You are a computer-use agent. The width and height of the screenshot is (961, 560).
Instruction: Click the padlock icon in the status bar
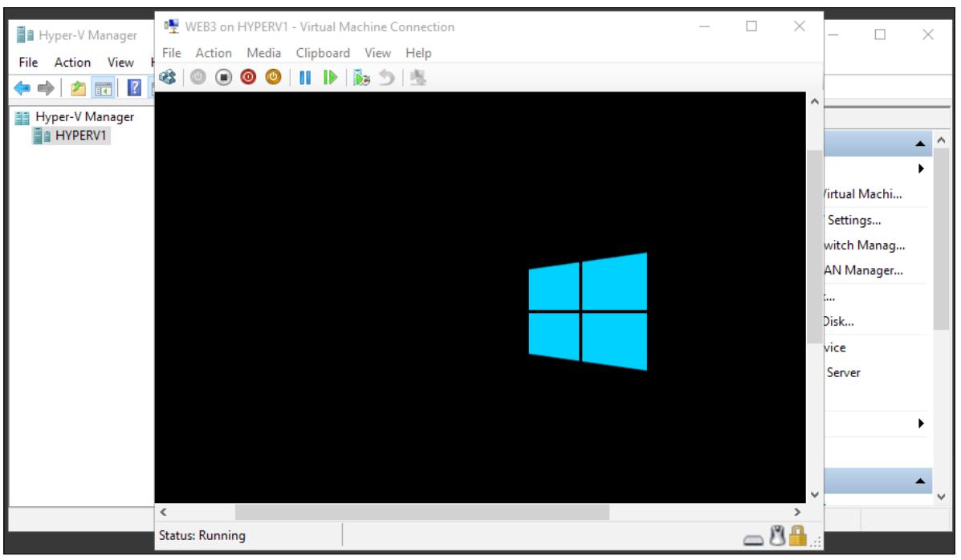[x=797, y=535]
